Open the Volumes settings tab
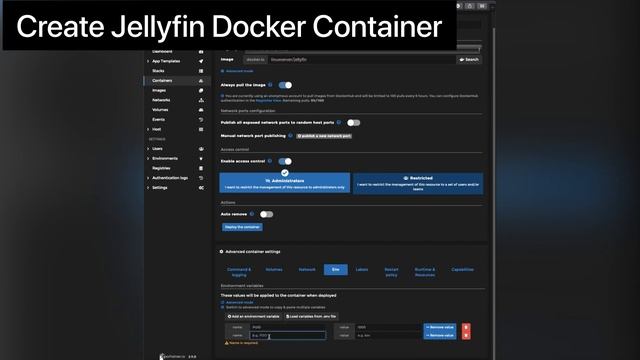The height and width of the screenshot is (360, 640). coord(274,270)
